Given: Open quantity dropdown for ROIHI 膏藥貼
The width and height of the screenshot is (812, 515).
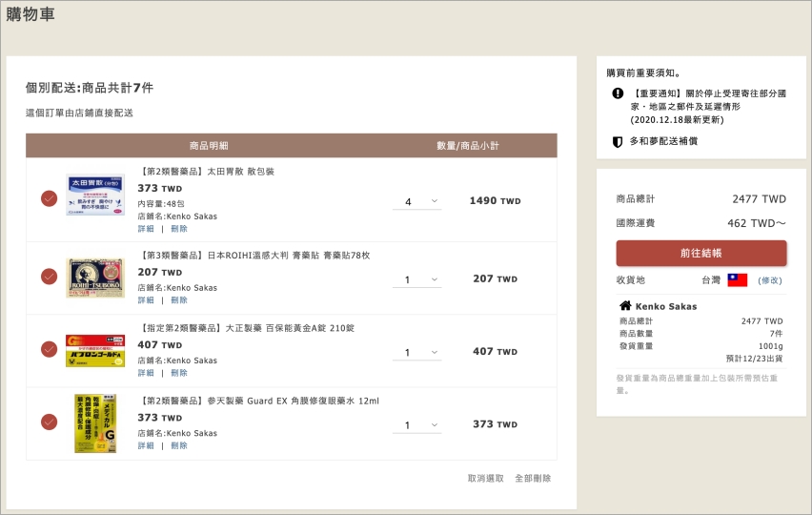Looking at the screenshot, I should pyautogui.click(x=416, y=279).
